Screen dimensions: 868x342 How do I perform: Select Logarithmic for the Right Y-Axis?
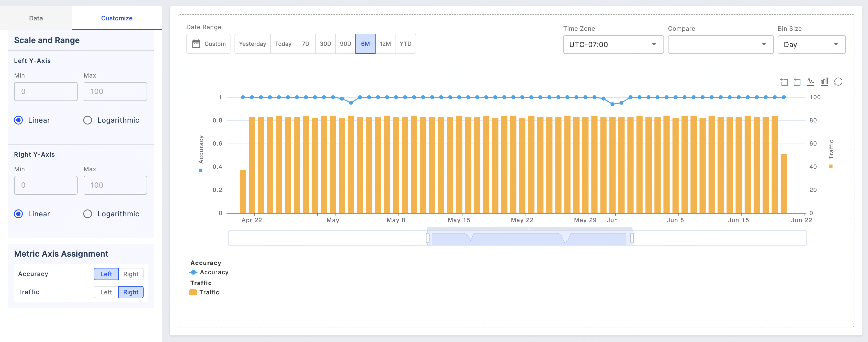[x=88, y=214]
